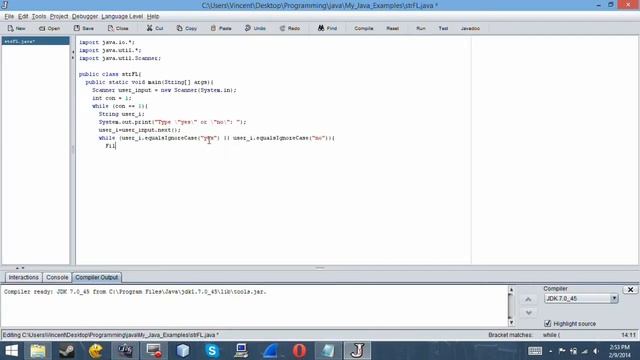640x360 pixels.
Task: Close the bottom compiler panel
Action: pyautogui.click(x=630, y=289)
